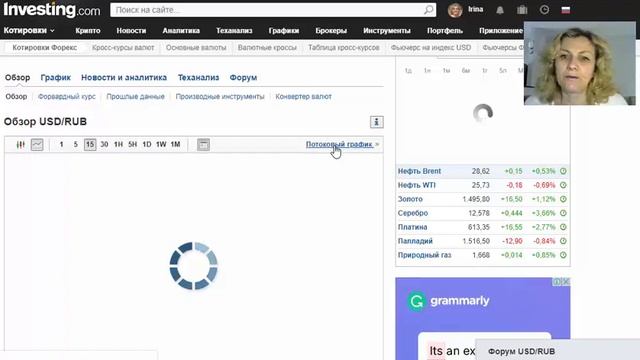Open the chart calendar/news icon

[203, 144]
